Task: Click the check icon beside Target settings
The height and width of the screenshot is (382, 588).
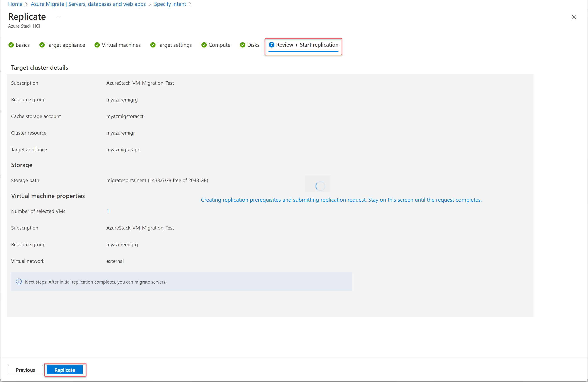Action: 153,45
